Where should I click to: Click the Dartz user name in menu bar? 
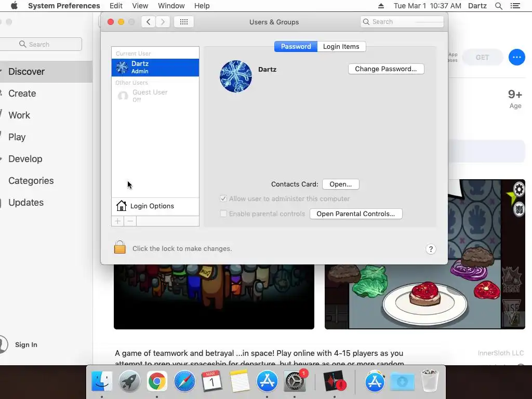tap(477, 6)
